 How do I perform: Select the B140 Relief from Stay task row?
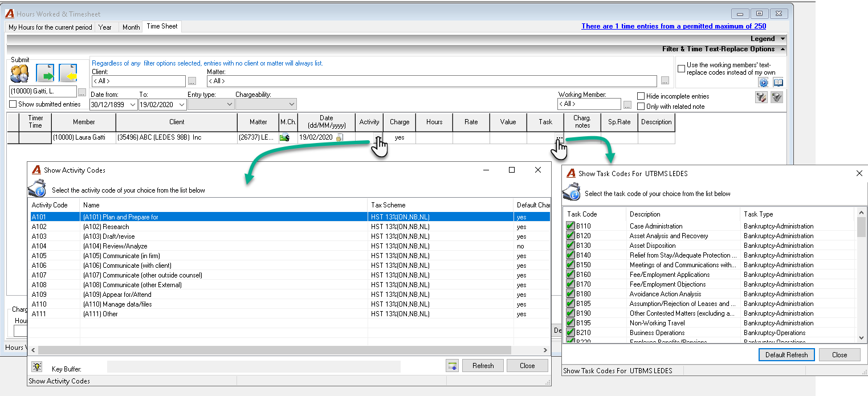coord(711,255)
